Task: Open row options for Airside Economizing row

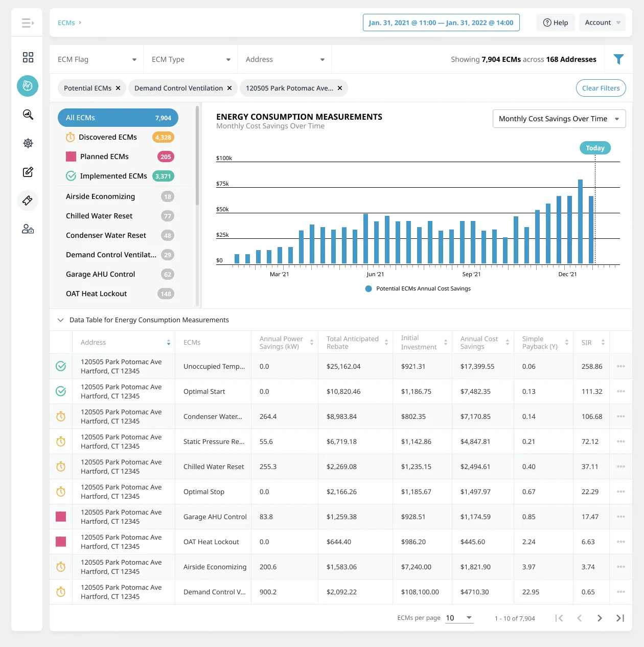Action: (621, 567)
